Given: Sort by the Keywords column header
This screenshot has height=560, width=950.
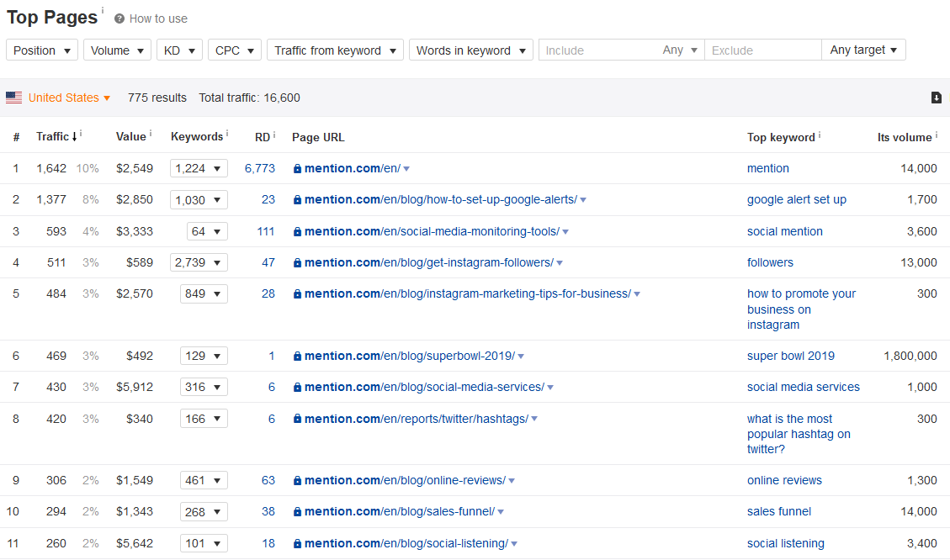Looking at the screenshot, I should pos(197,137).
